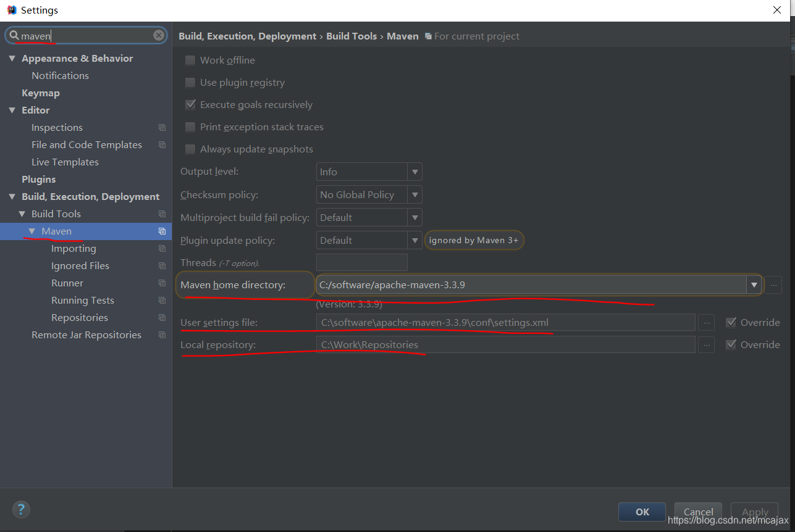Collapse the Editor tree node
795x532 pixels.
(12, 110)
